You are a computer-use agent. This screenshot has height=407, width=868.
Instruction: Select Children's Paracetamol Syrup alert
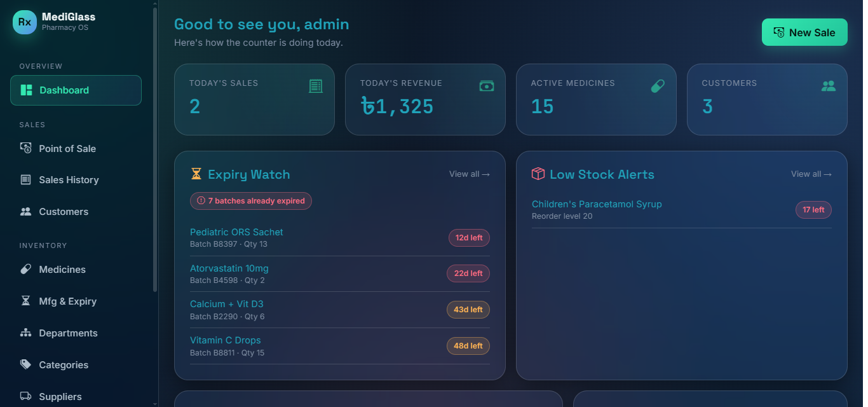click(x=682, y=210)
